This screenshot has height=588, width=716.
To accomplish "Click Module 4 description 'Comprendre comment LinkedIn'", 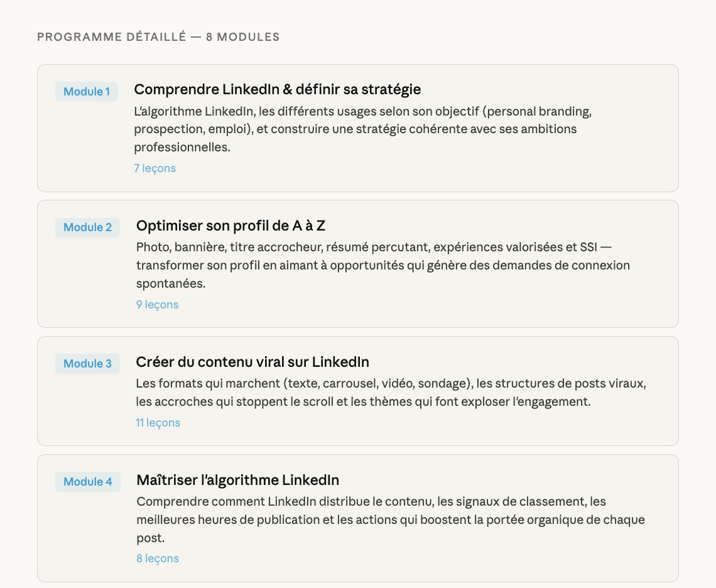I will [390, 520].
